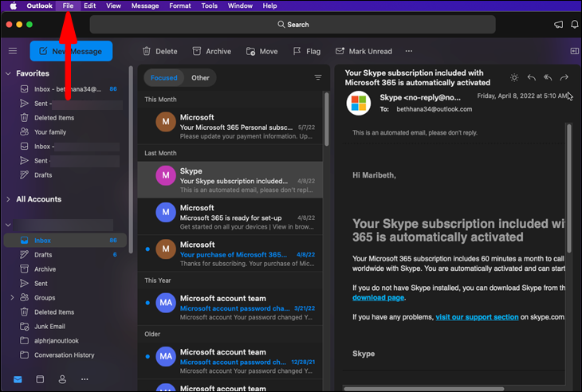Open the message list filter icon
Image resolution: width=582 pixels, height=392 pixels.
(318, 78)
